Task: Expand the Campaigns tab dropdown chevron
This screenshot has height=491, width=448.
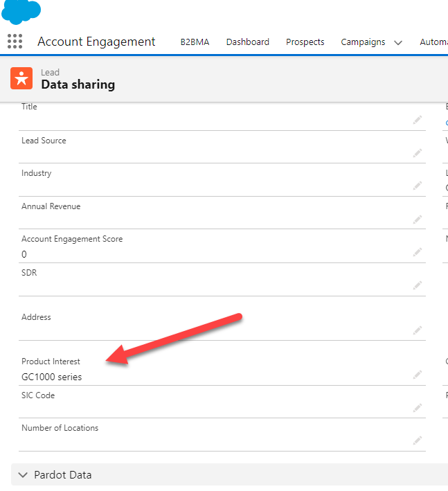Action: 398,42
